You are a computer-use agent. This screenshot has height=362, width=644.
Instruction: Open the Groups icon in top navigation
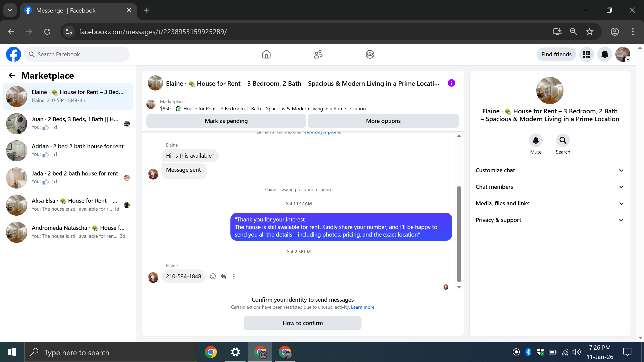(370, 54)
